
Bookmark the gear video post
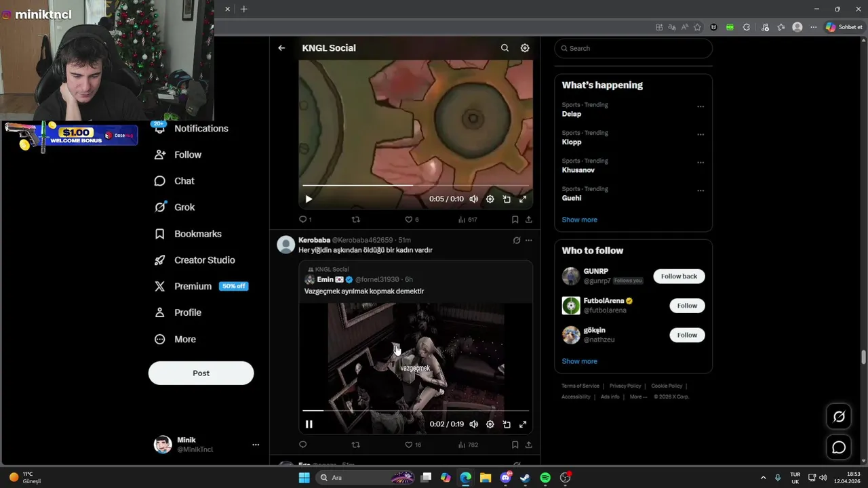tap(515, 220)
